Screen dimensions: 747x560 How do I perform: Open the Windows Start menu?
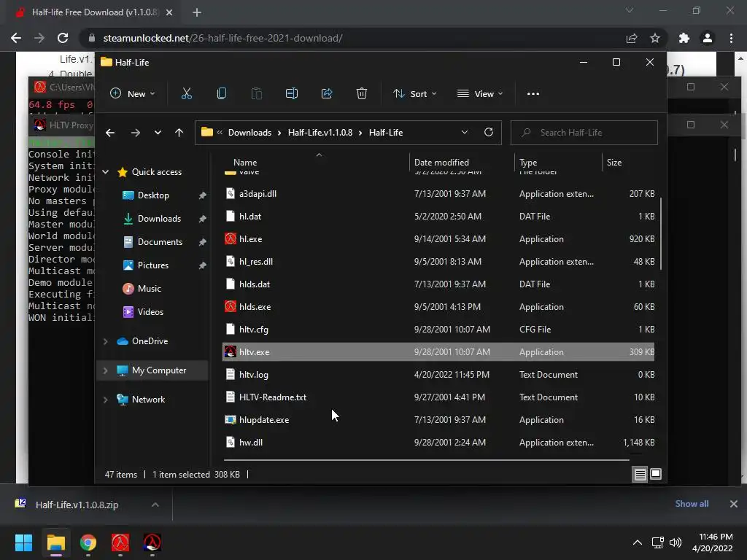23,542
